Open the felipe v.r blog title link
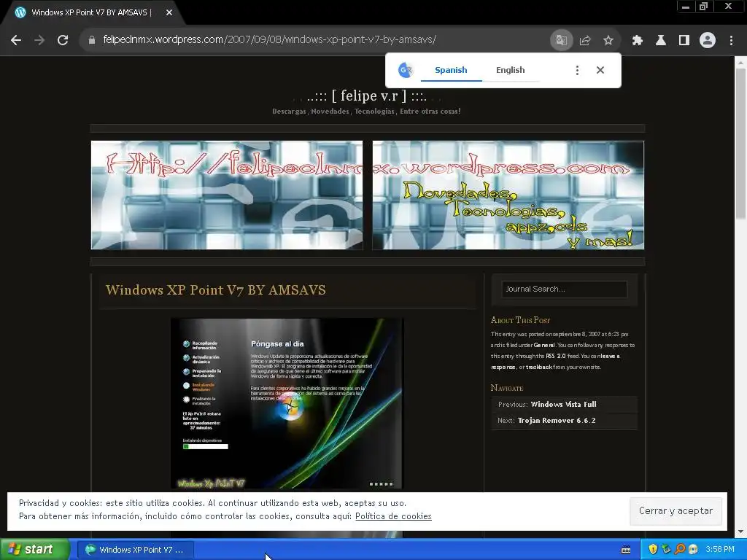747x560 pixels. [366, 96]
